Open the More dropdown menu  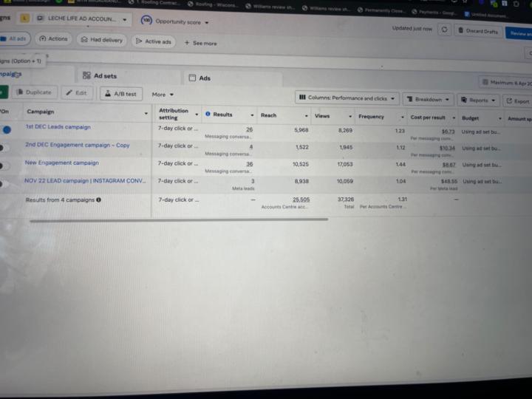163,95
